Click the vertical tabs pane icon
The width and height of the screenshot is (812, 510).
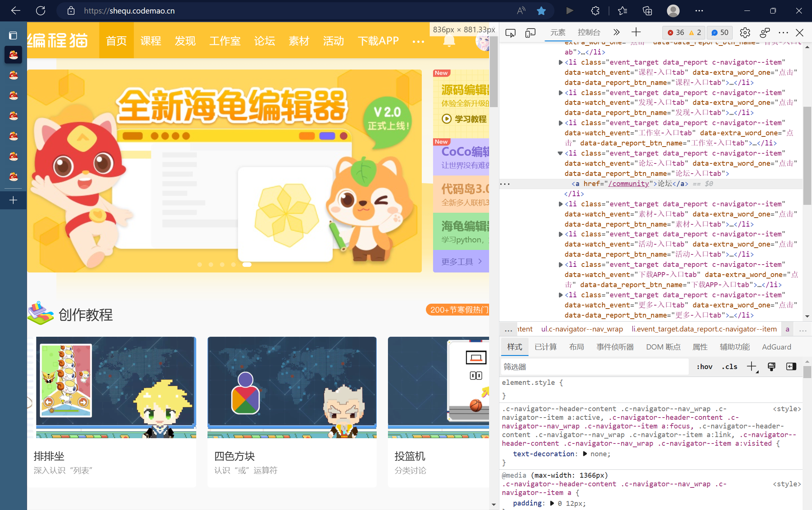coord(13,35)
